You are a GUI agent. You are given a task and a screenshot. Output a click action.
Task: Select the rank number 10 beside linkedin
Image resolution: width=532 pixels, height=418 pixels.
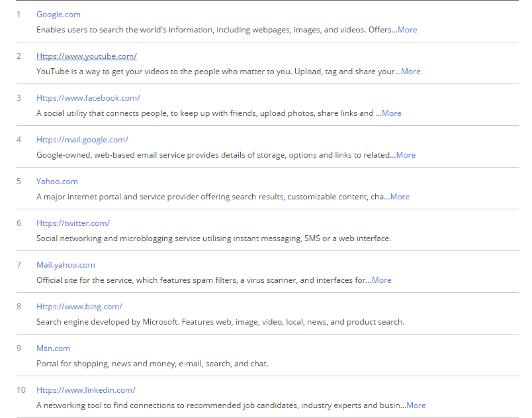point(21,390)
